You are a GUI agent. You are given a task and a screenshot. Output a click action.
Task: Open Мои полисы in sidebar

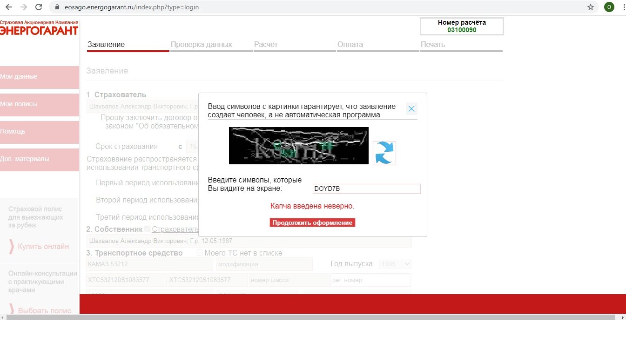(39, 104)
